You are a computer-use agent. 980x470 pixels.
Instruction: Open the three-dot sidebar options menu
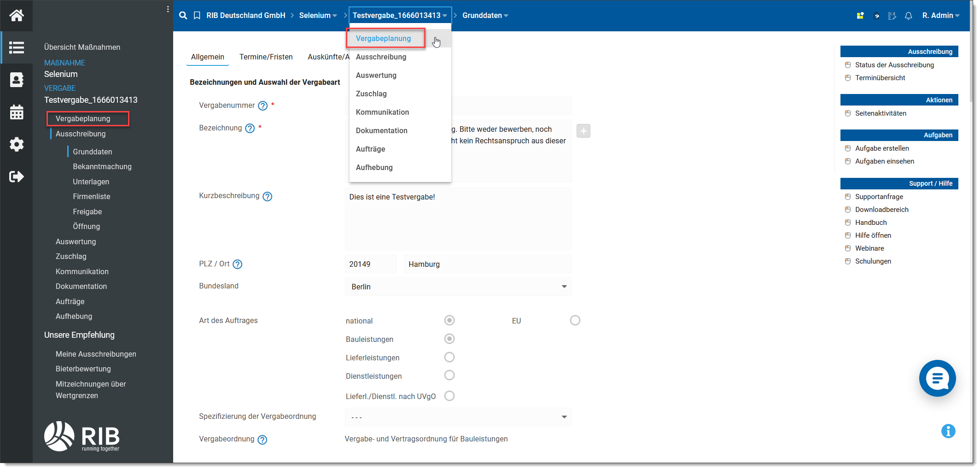[168, 9]
